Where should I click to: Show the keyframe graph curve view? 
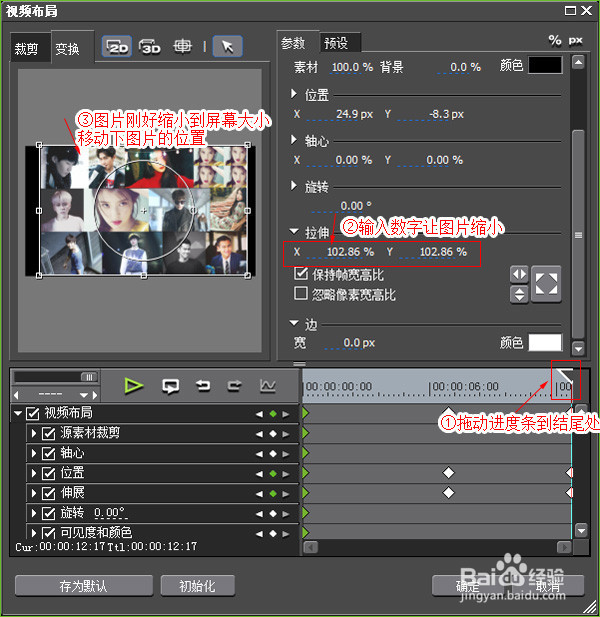click(268, 386)
